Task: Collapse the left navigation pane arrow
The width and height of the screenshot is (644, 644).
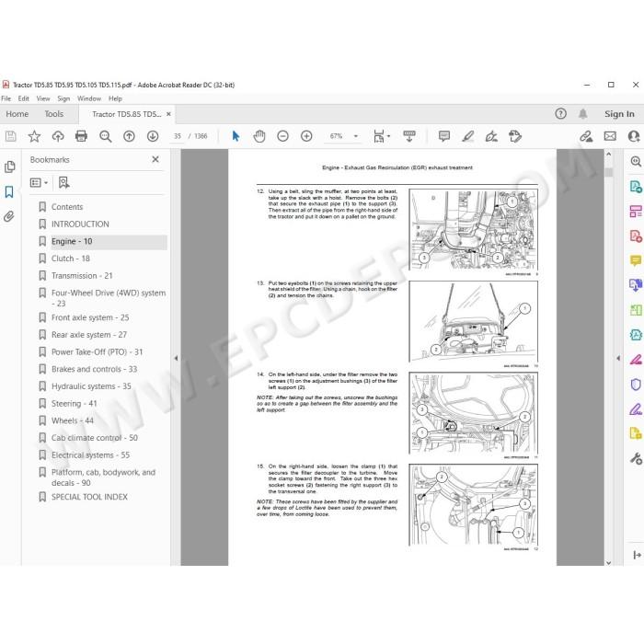Action: pos(176,358)
